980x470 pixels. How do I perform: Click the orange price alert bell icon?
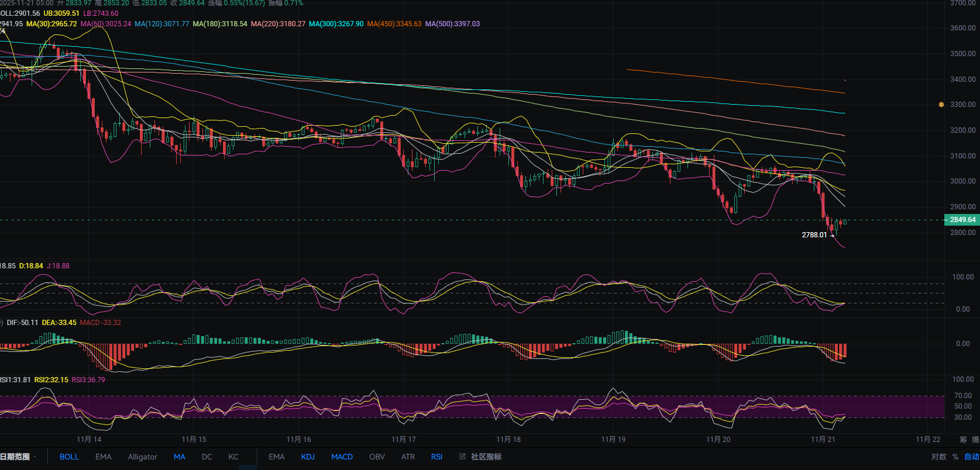941,105
